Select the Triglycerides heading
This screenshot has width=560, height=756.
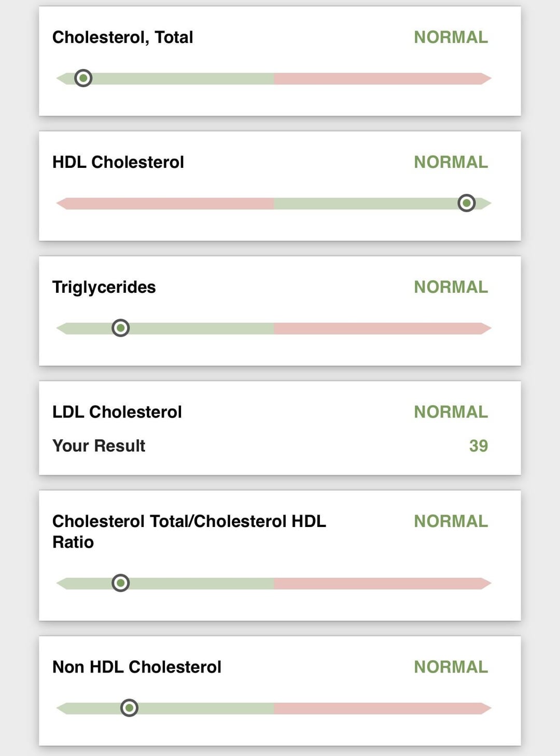pyautogui.click(x=104, y=287)
